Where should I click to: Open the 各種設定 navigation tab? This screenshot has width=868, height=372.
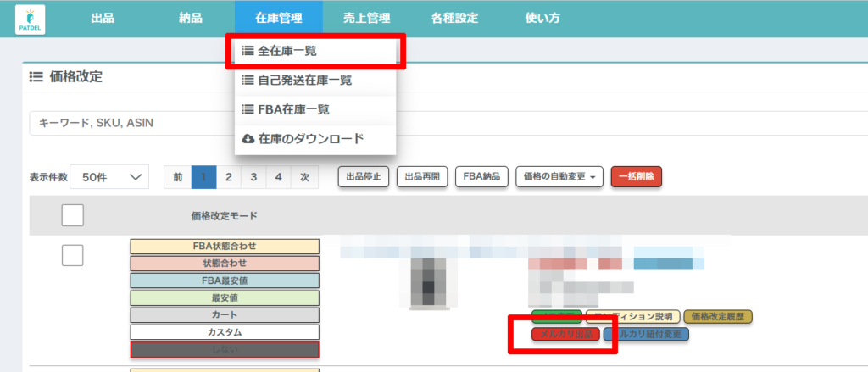tap(454, 19)
